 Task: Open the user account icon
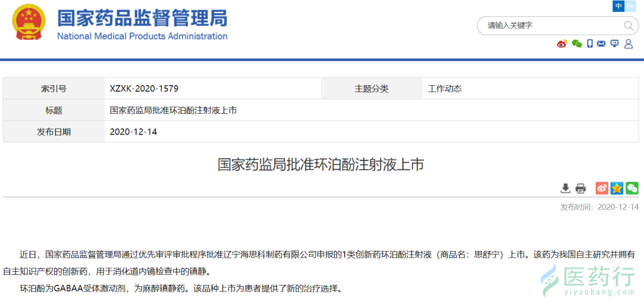(628, 44)
